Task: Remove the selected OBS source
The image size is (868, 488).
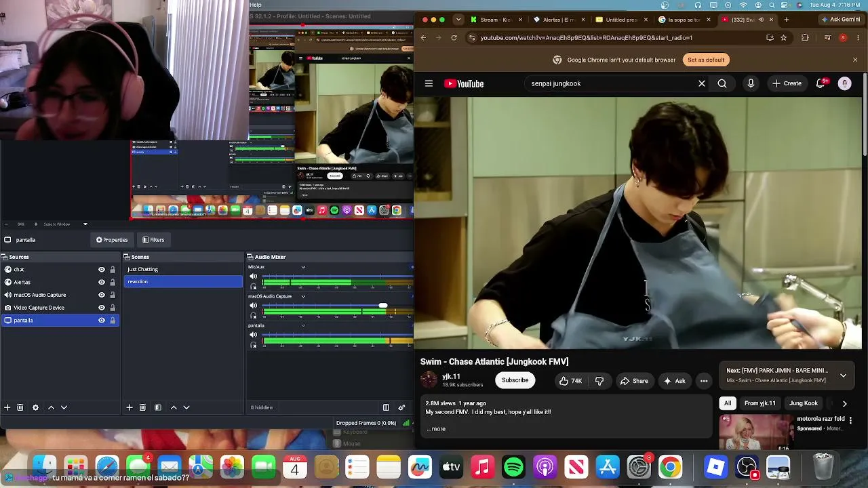Action: 20,407
